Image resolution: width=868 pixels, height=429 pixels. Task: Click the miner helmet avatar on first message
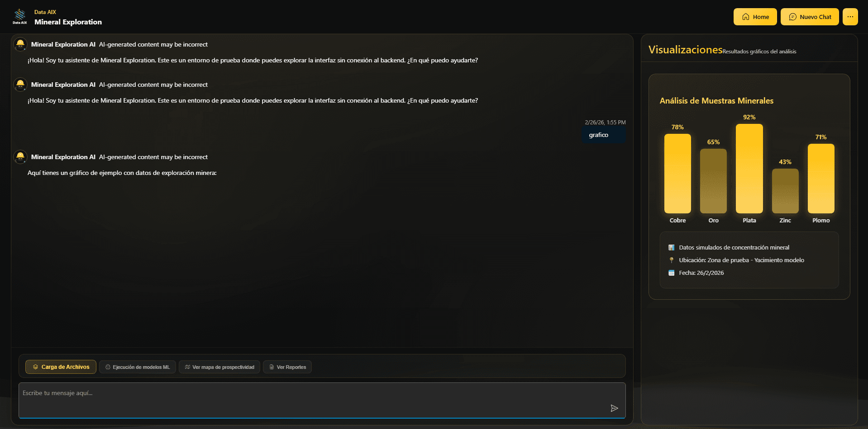coord(20,44)
